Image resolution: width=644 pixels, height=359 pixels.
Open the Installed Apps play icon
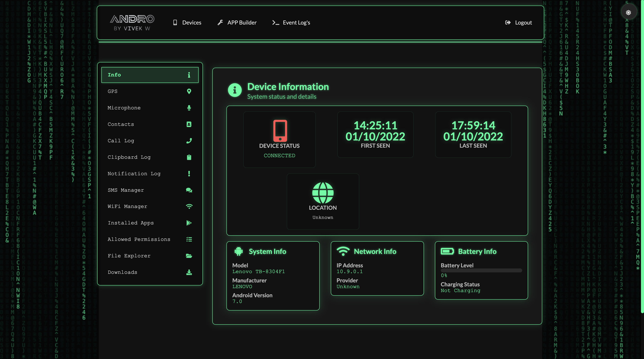pyautogui.click(x=189, y=223)
